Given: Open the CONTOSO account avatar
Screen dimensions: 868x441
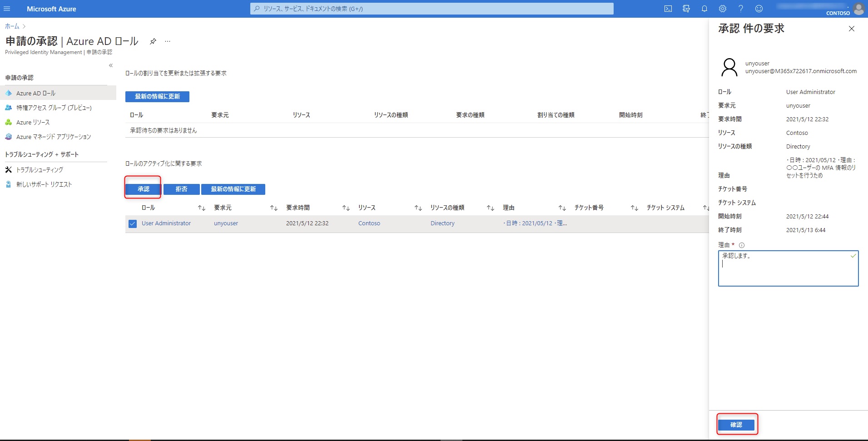Looking at the screenshot, I should (x=859, y=9).
